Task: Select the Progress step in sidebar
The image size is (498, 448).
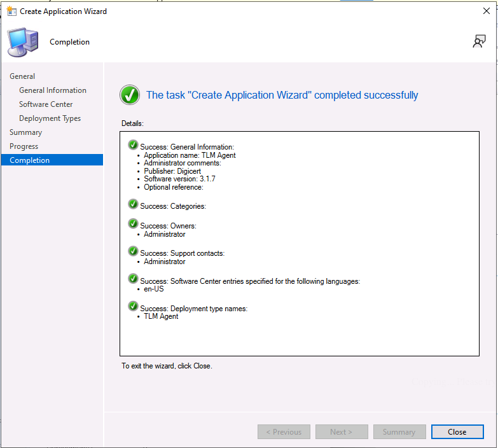Action: click(24, 146)
